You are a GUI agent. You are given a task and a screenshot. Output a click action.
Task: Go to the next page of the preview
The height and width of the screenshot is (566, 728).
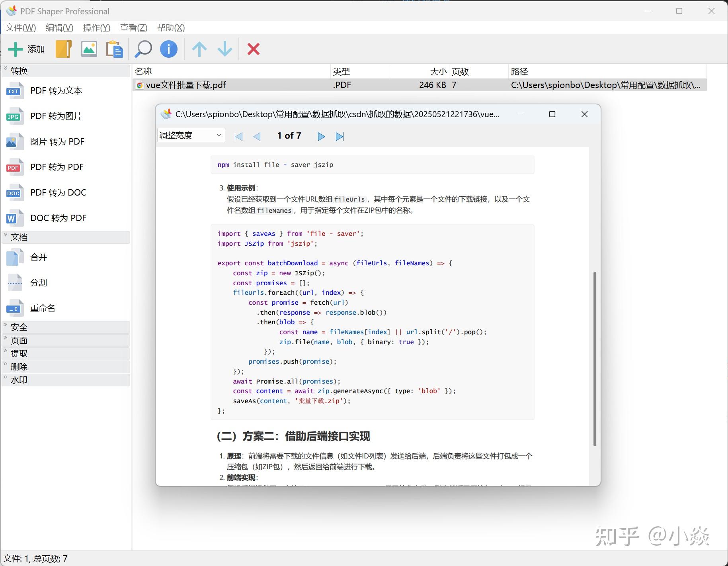(x=321, y=136)
